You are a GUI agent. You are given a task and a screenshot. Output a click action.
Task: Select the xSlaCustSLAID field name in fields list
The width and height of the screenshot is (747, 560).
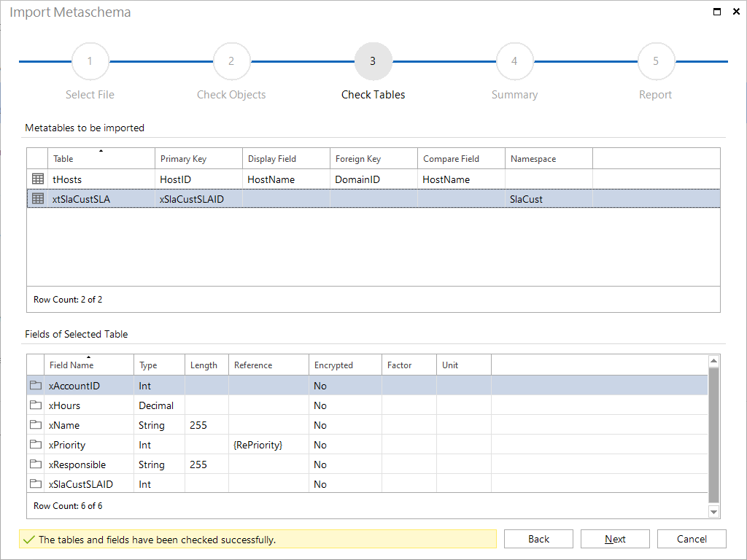click(x=80, y=484)
